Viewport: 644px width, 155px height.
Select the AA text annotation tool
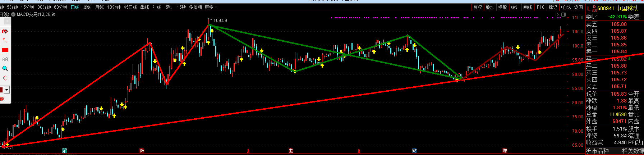tap(5, 59)
